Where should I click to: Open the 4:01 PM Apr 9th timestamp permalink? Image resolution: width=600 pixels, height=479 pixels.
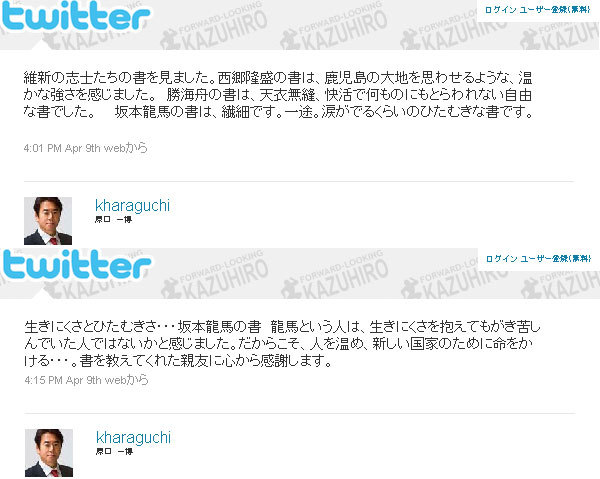tap(62, 148)
